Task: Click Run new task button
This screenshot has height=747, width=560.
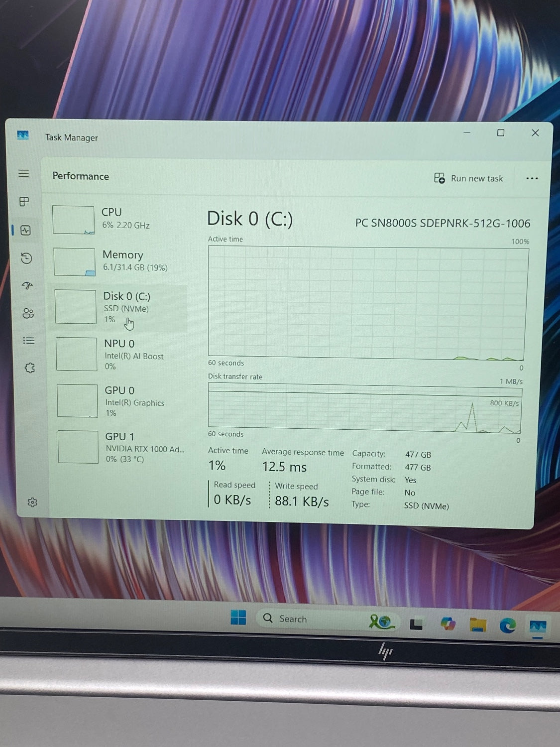Action: [468, 178]
